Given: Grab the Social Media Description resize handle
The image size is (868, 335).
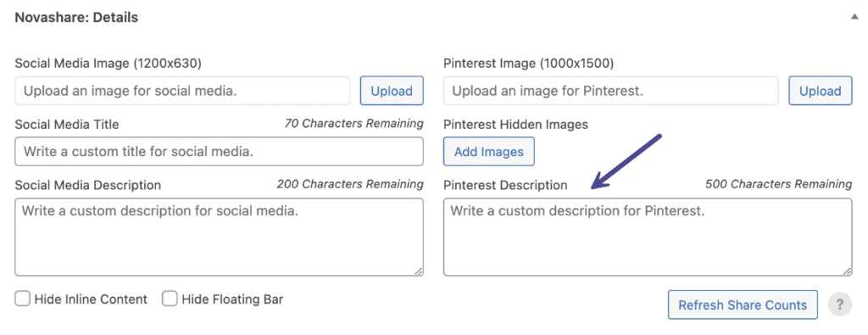Looking at the screenshot, I should pos(418,271).
